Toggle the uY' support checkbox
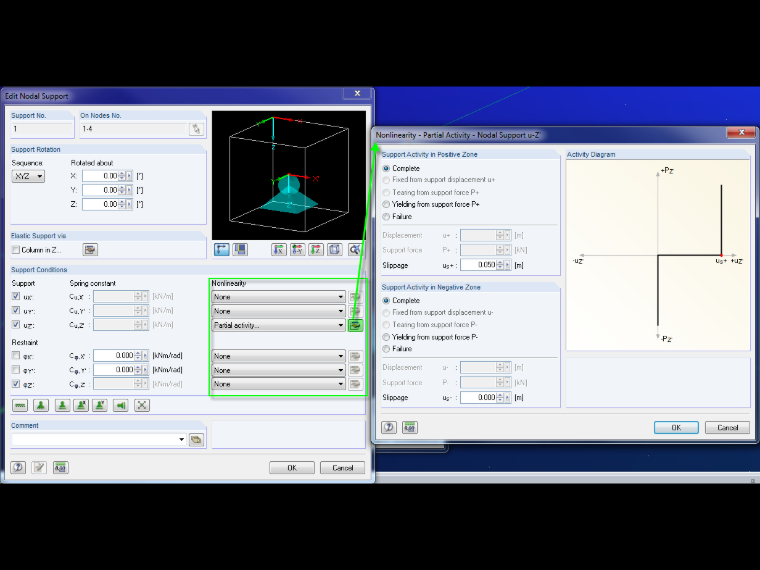Screen dimensions: 760x570 [x=16, y=310]
